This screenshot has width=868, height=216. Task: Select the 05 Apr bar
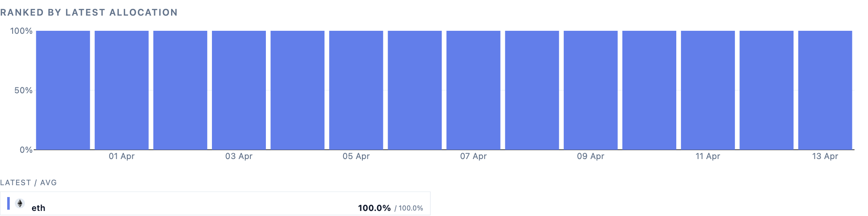pyautogui.click(x=356, y=90)
